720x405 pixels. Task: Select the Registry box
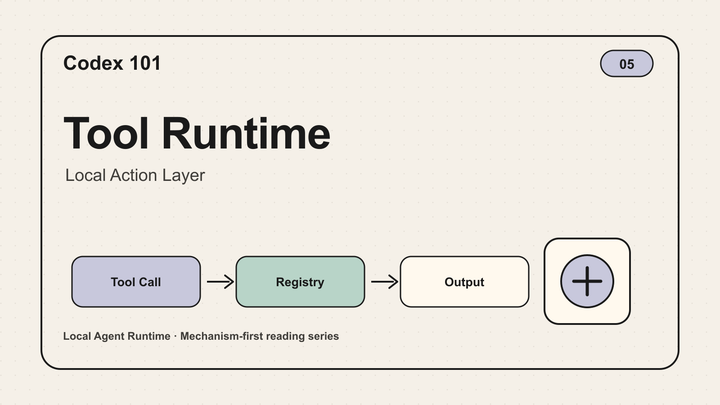point(300,281)
